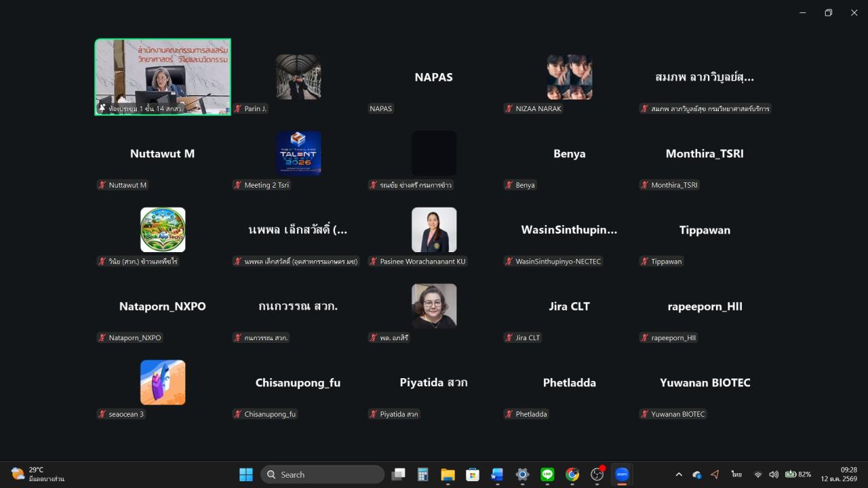868x488 pixels.
Task: Select the Monthira_TSRI participant tile
Action: pyautogui.click(x=705, y=153)
